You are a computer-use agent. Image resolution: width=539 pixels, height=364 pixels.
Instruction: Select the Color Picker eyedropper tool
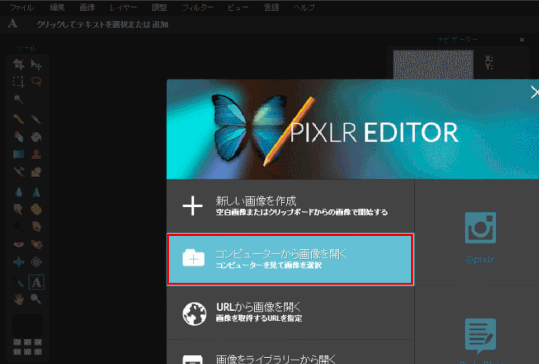pos(19,282)
